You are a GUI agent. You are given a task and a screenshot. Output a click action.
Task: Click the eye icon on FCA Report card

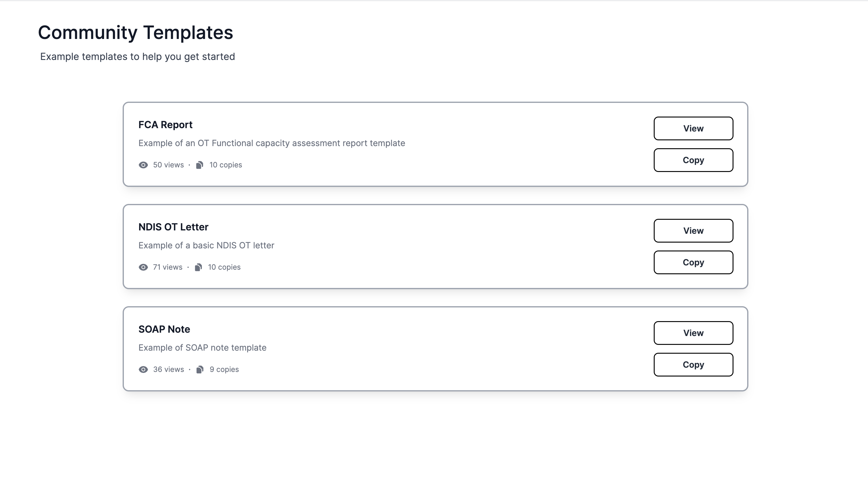(143, 165)
